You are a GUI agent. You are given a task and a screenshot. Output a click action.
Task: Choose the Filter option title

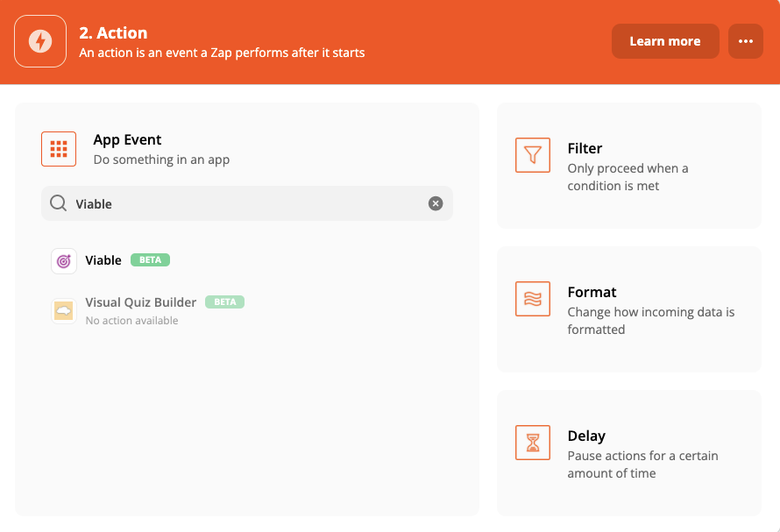[x=585, y=148]
